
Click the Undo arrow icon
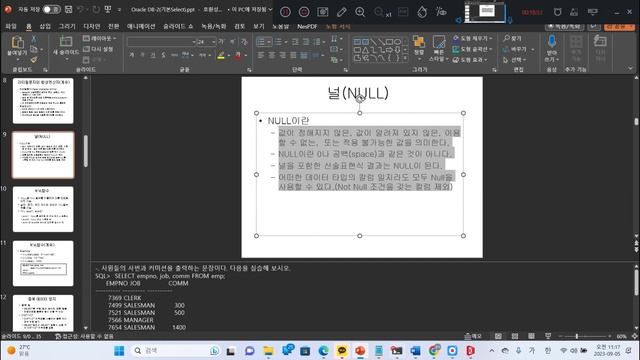coord(81,9)
